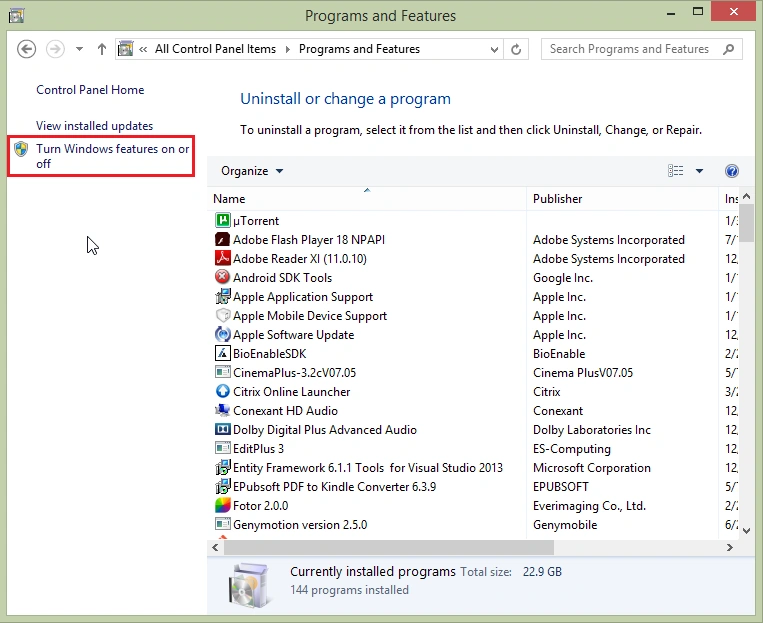The image size is (763, 623).
Task: Click the Adobe Reader XI icon
Action: click(x=222, y=258)
